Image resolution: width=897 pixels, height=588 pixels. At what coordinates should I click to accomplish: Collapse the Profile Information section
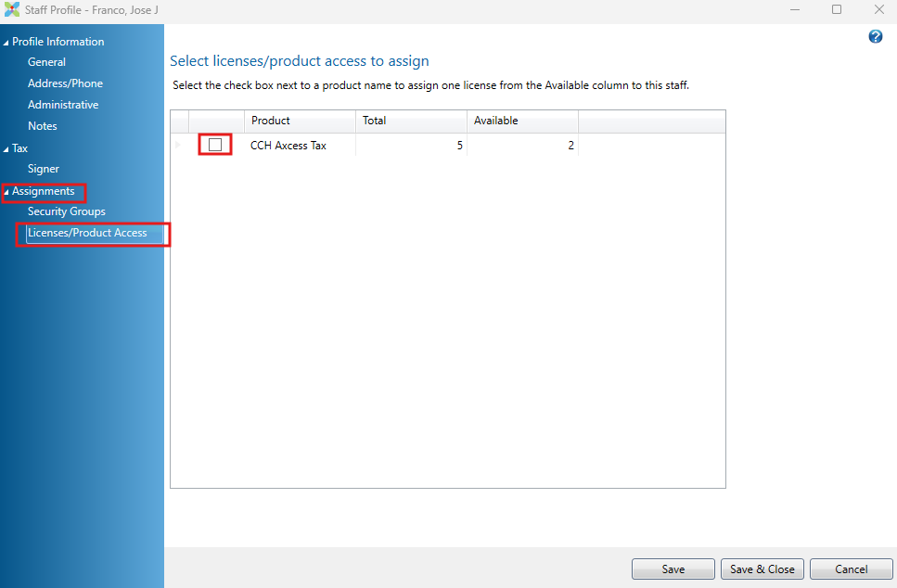(6, 43)
